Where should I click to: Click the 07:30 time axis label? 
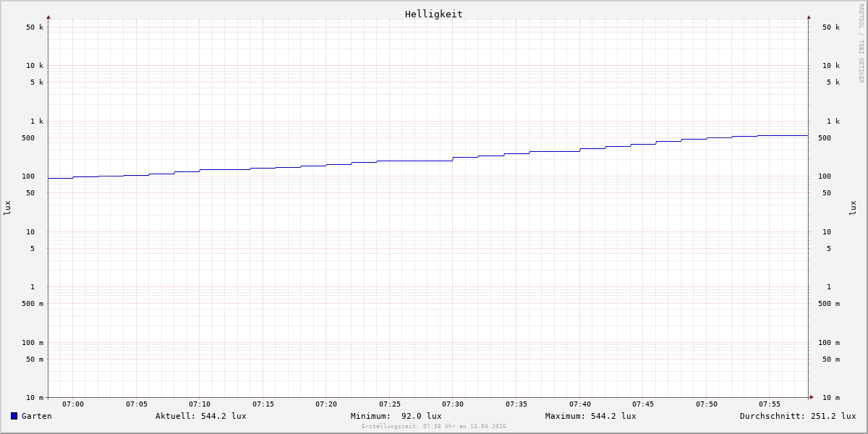pyautogui.click(x=453, y=404)
